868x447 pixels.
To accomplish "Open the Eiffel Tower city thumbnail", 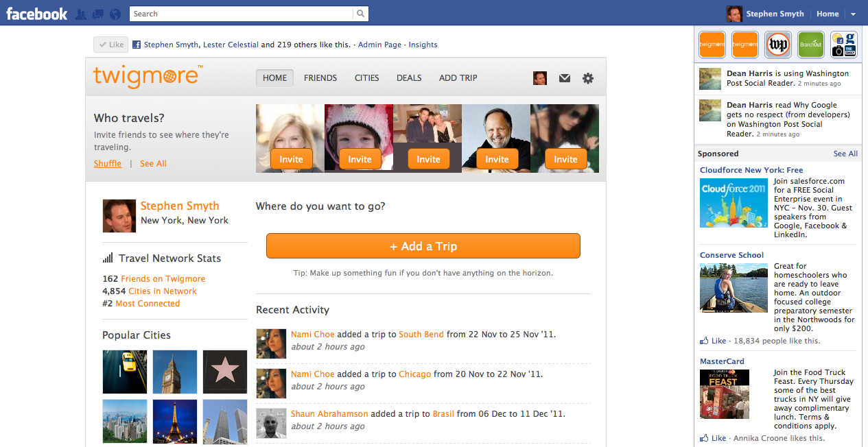I will [x=175, y=422].
